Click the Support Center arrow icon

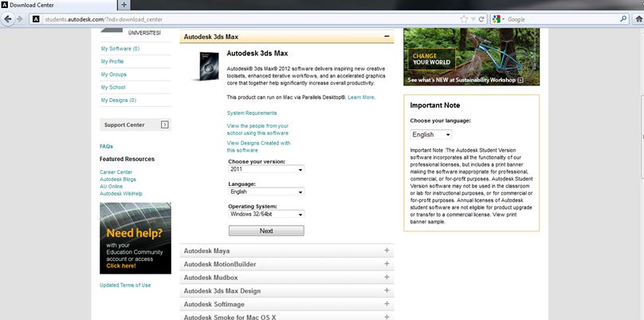165,124
